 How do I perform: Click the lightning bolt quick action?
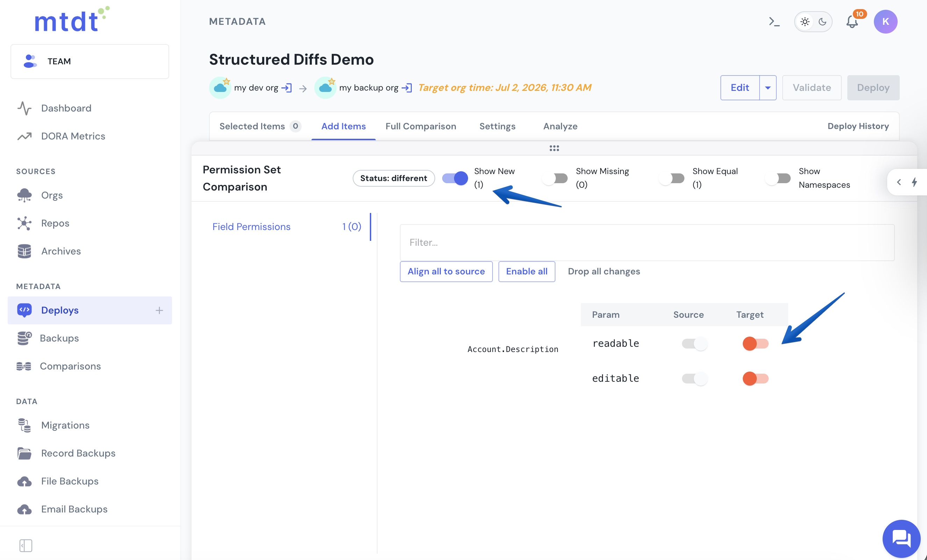point(914,182)
